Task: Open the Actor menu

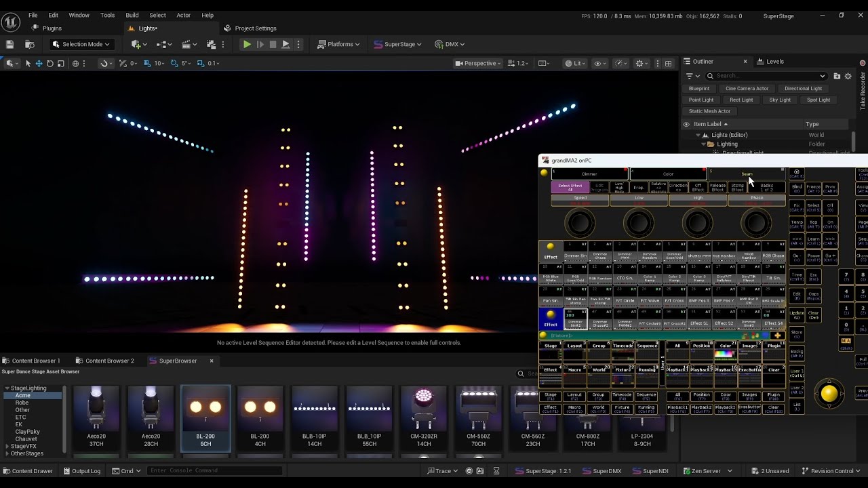Action: point(183,15)
